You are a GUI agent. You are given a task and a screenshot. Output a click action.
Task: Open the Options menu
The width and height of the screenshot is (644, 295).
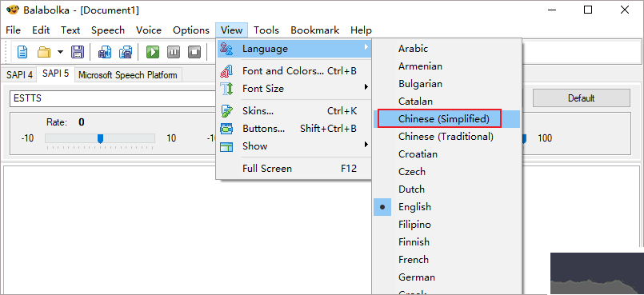pos(191,30)
